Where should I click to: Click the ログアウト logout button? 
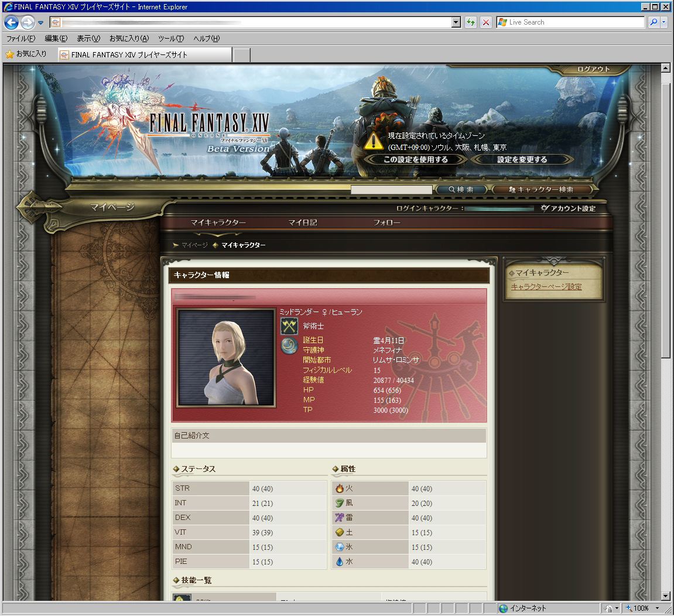click(593, 69)
